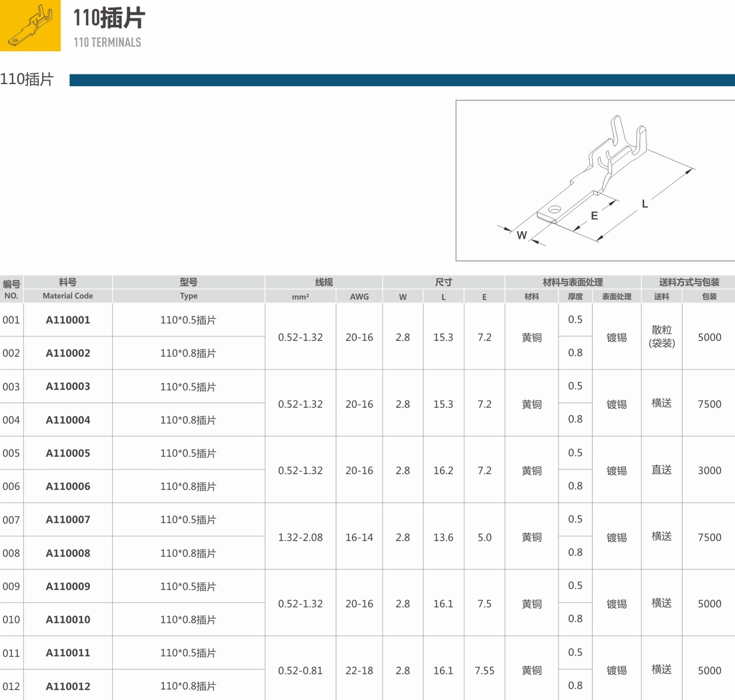Viewport: 735px width, 700px height.
Task: Open material code A110006
Action: click(68, 487)
